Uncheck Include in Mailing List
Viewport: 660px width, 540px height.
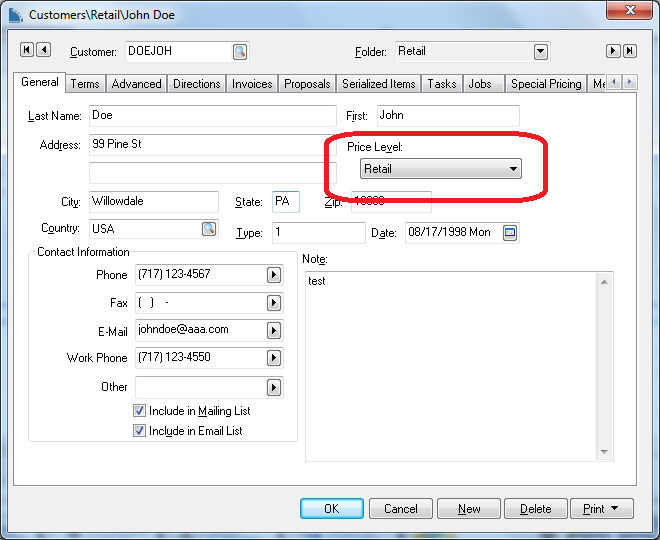[x=140, y=411]
